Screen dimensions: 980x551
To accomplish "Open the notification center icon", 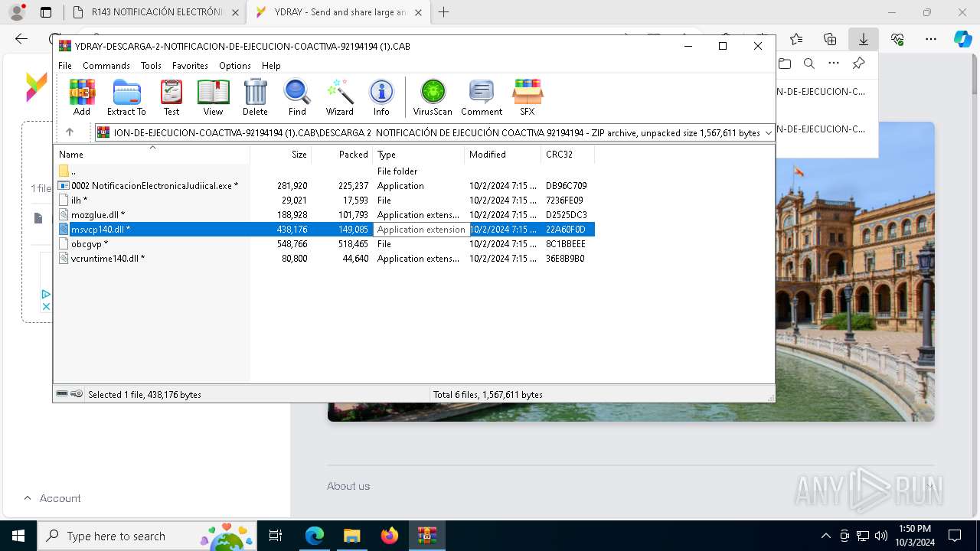I will tap(955, 536).
